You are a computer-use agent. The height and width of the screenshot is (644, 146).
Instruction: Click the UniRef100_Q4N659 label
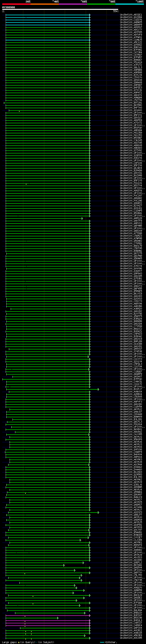(131, 590)
